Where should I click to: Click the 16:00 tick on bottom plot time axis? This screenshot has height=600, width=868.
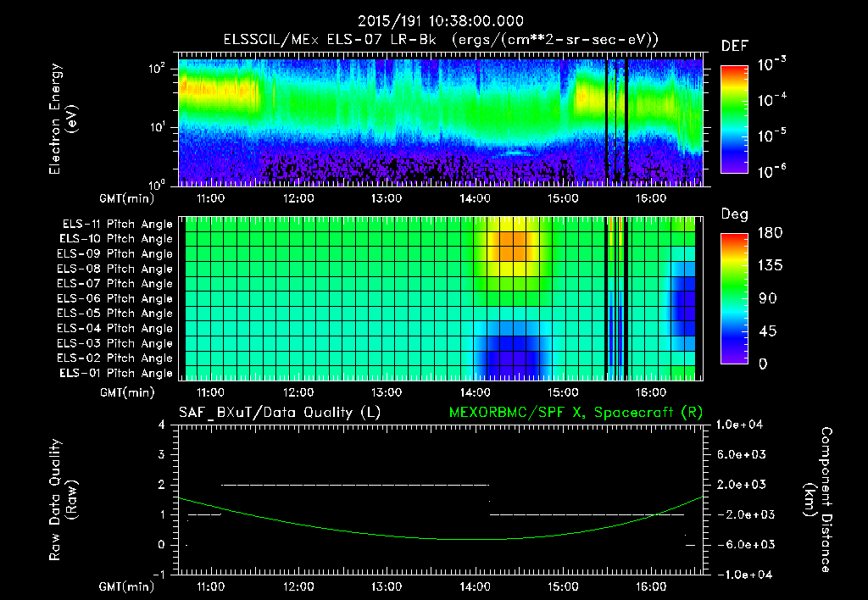(650, 586)
